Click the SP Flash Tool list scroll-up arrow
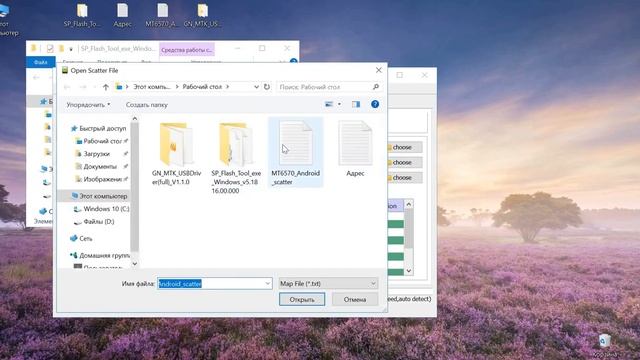 tap(409, 204)
